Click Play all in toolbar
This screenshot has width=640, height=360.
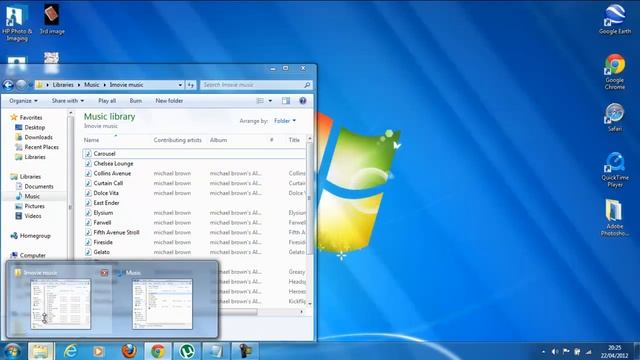[107, 101]
